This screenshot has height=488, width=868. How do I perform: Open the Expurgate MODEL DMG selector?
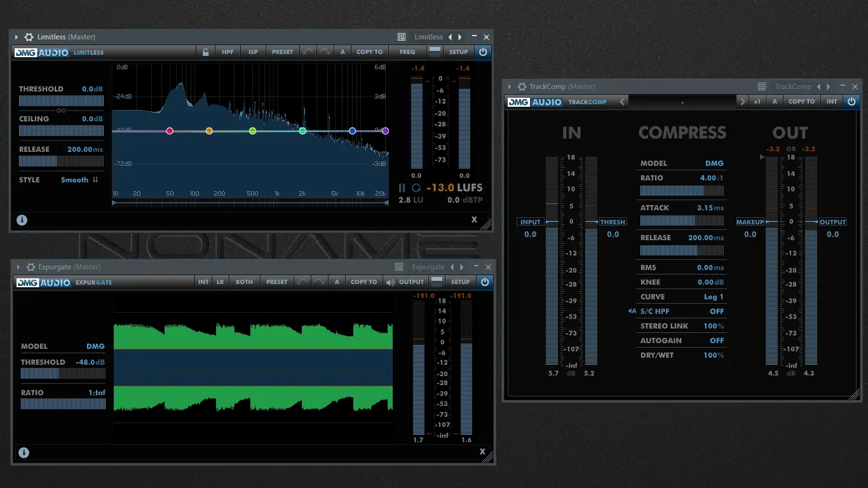(95, 346)
